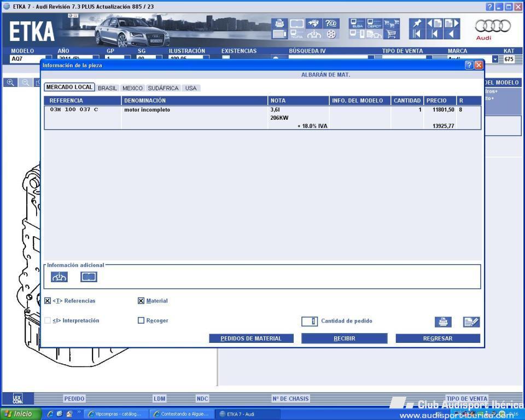525x420 pixels.
Task: Open the USA market tab
Action: click(191, 88)
